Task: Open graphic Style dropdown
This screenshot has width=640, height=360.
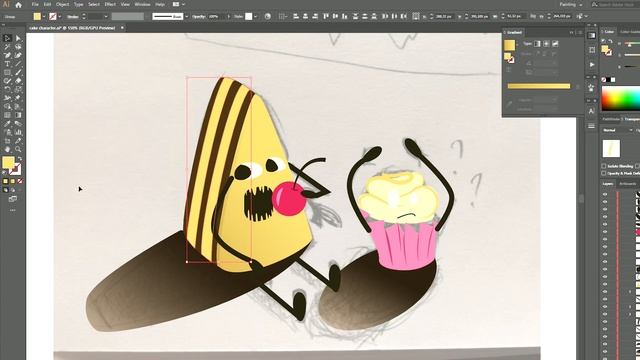Action: 256,16
